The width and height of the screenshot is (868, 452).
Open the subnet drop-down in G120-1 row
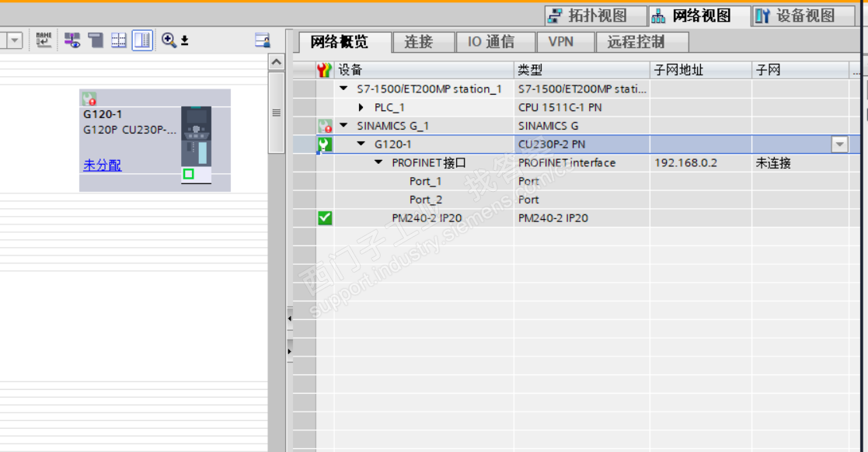pos(839,144)
